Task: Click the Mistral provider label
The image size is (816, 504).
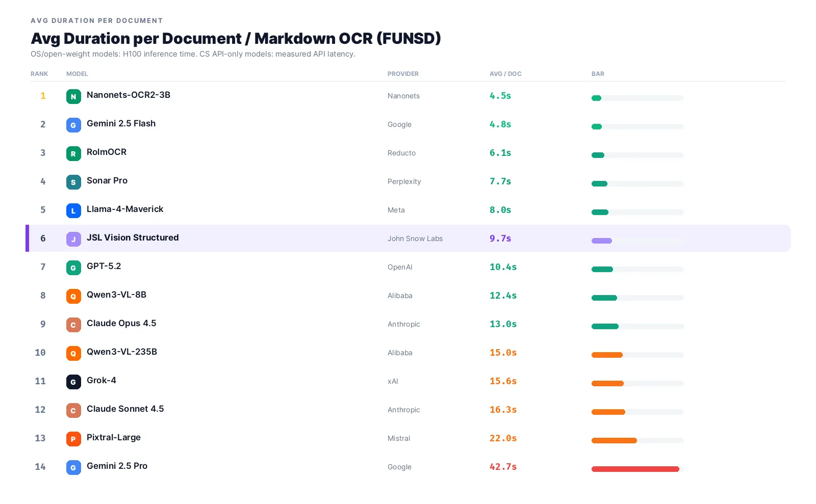Action: [399, 438]
